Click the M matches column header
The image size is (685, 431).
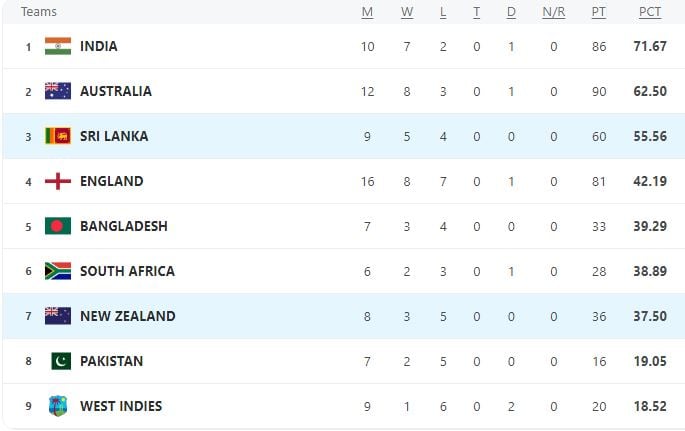point(367,12)
